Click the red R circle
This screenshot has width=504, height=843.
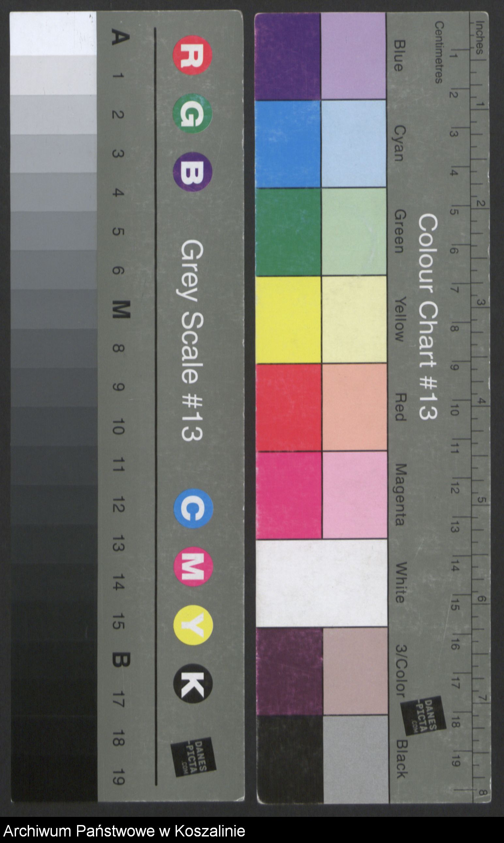[193, 55]
